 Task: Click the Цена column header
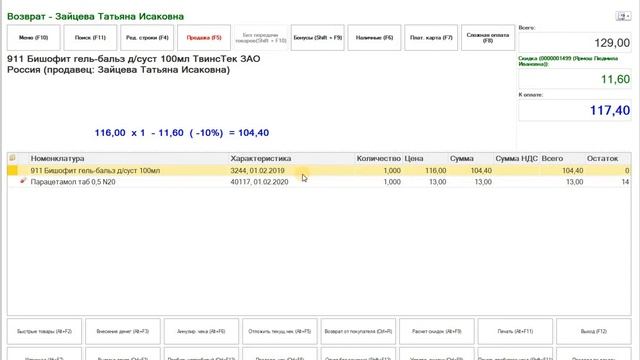(x=414, y=158)
